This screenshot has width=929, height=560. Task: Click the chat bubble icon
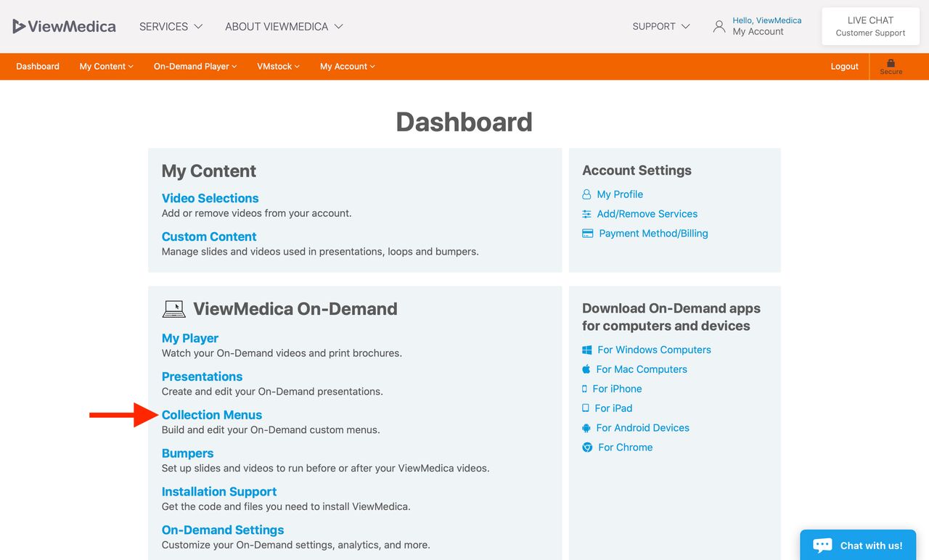(x=822, y=545)
